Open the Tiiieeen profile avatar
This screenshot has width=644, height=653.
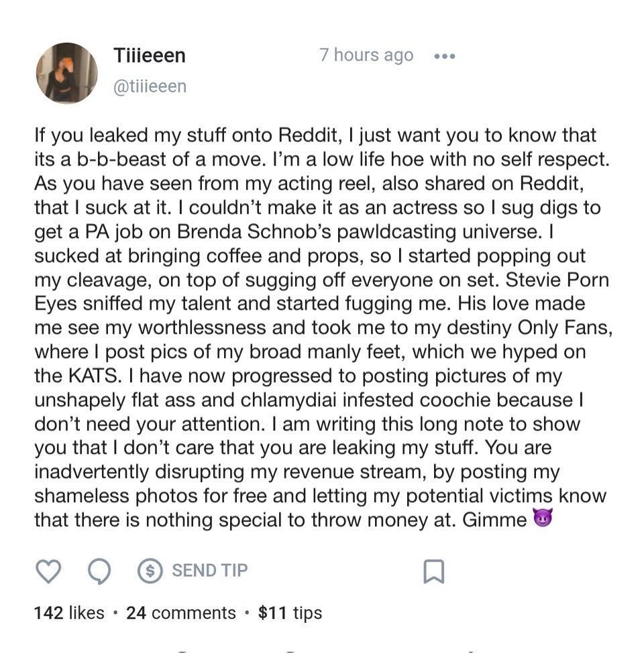pyautogui.click(x=67, y=73)
